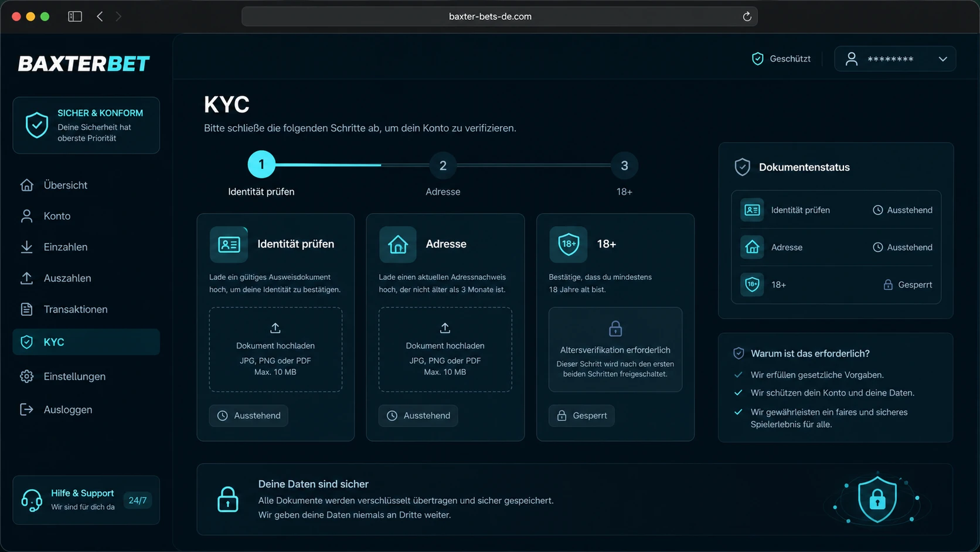980x552 pixels.
Task: Go back with browser back arrow
Action: (100, 16)
